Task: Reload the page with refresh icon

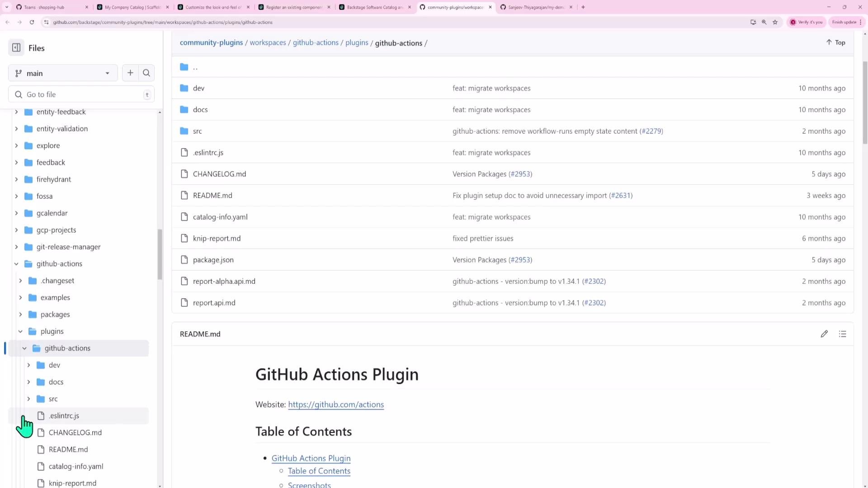Action: point(32,22)
